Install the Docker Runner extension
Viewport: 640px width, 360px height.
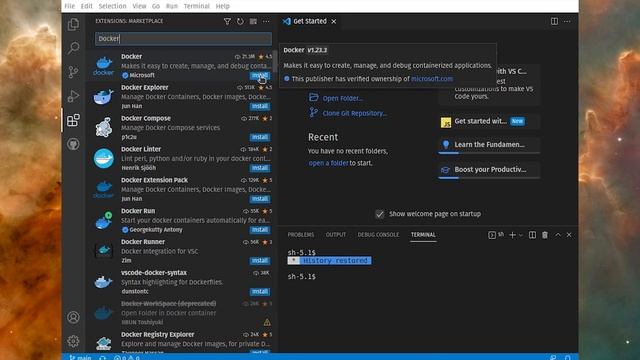click(x=260, y=260)
